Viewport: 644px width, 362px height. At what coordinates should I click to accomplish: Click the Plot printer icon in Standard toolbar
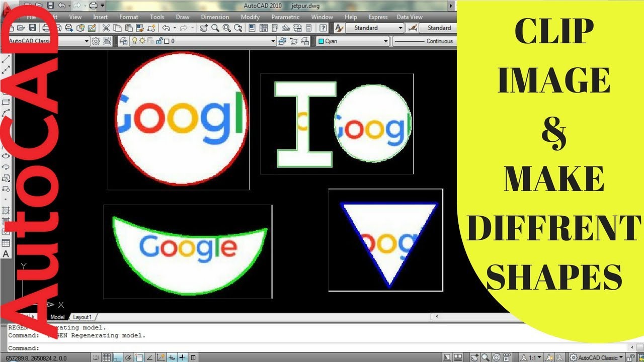pos(46,28)
